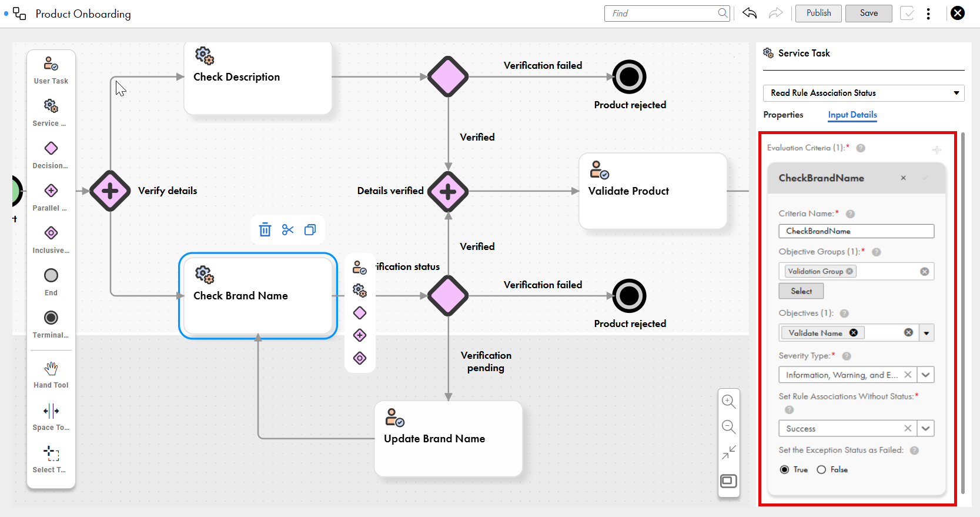Select the Details verified parallel gateway

[x=448, y=192]
